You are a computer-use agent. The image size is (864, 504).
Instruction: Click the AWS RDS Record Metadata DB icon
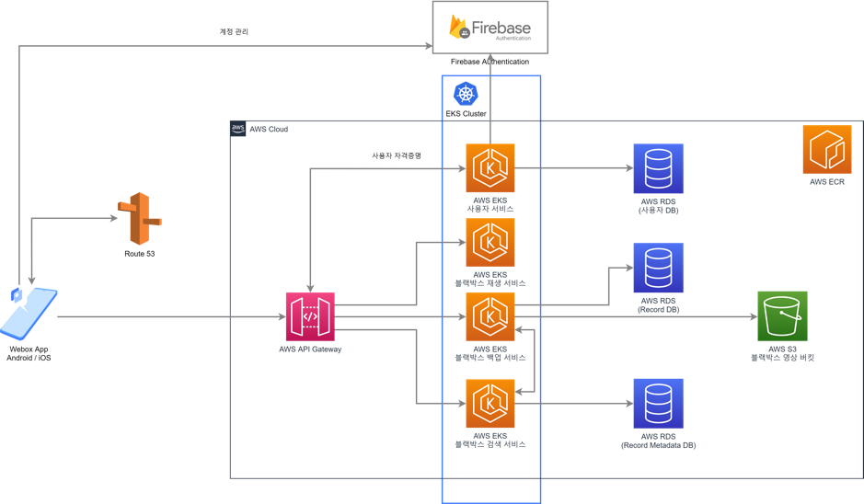[x=658, y=403]
